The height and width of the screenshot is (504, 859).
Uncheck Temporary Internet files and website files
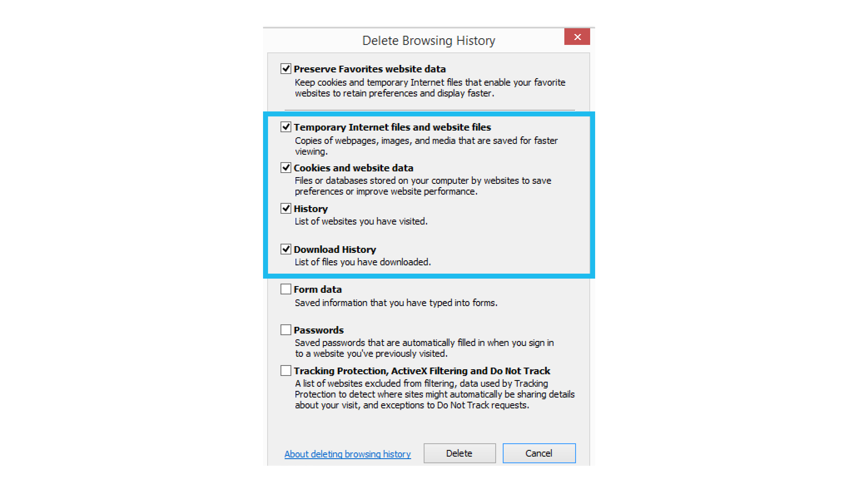pyautogui.click(x=286, y=126)
